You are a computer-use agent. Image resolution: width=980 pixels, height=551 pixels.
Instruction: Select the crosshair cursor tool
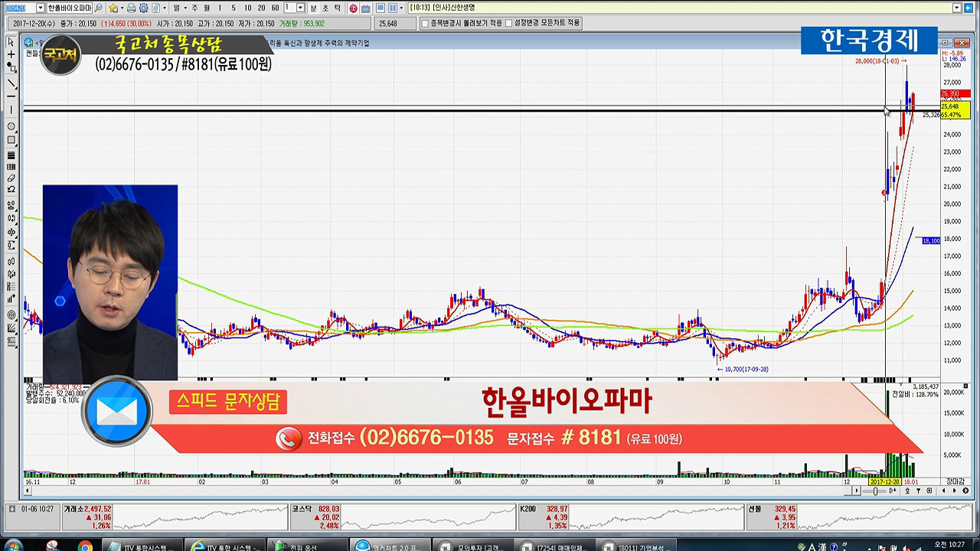pyautogui.click(x=11, y=55)
